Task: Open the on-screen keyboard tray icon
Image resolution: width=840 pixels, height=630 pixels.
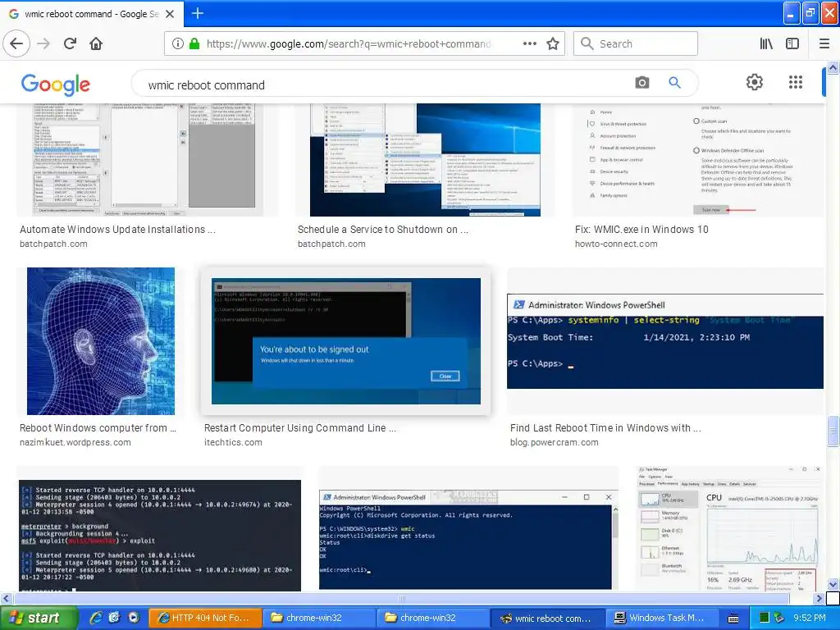Action: (x=733, y=619)
